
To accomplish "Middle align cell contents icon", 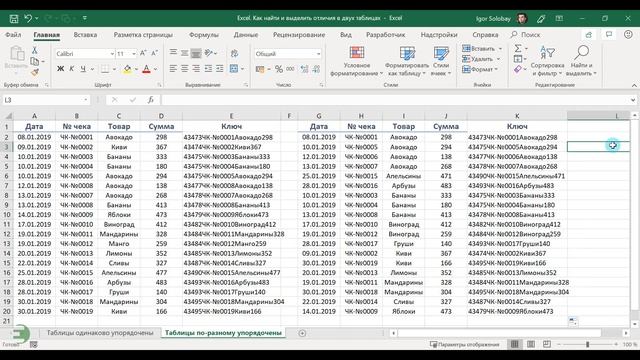I will coord(184,53).
